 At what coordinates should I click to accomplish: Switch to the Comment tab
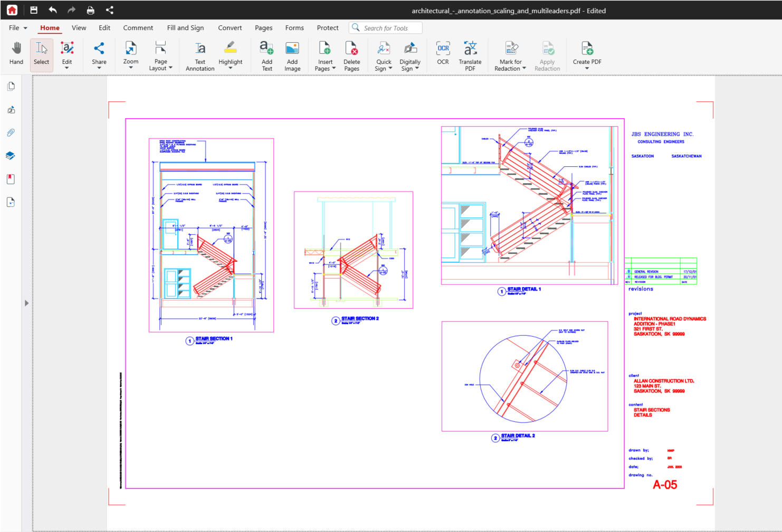pos(138,28)
